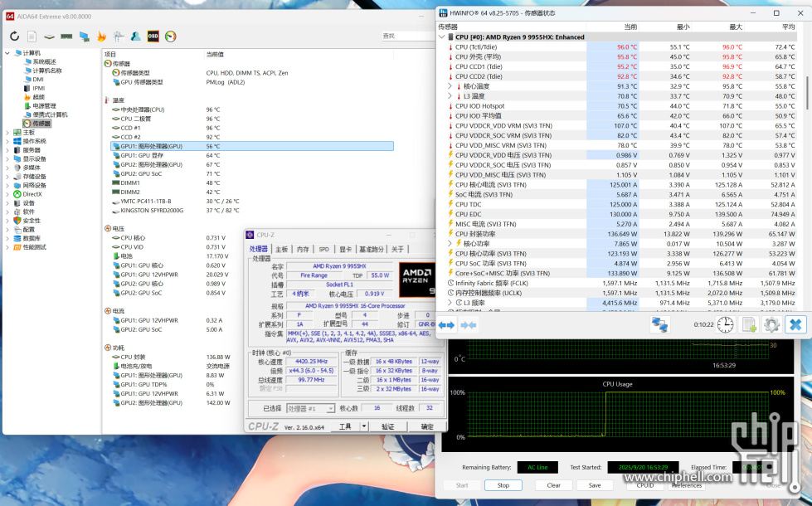The width and height of the screenshot is (812, 506).
Task: Click the CPU chip icon in AIDA64 toolbar
Action: pos(49,36)
